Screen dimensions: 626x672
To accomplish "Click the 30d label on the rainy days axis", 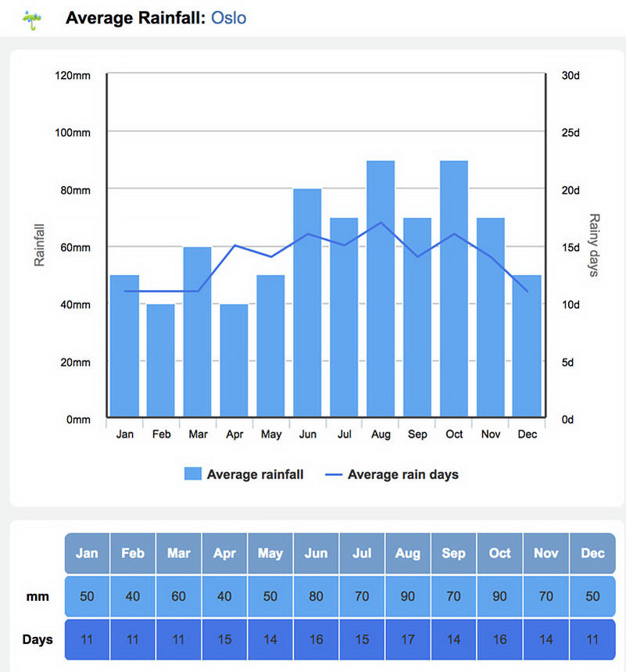I will tap(571, 76).
